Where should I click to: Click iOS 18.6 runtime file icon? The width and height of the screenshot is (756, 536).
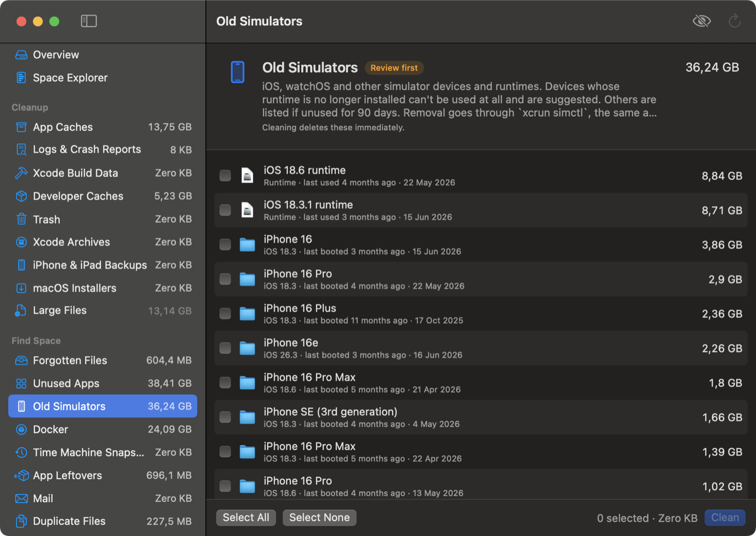(247, 176)
